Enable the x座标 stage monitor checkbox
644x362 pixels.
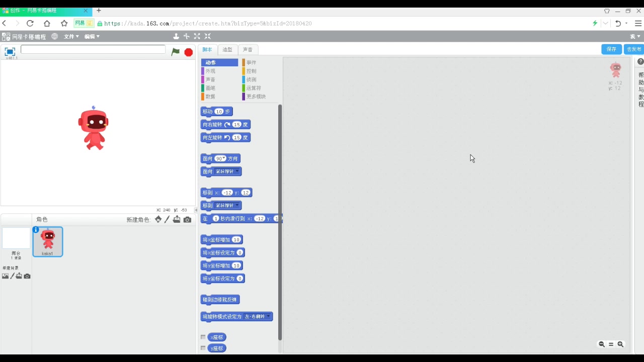pyautogui.click(x=203, y=337)
